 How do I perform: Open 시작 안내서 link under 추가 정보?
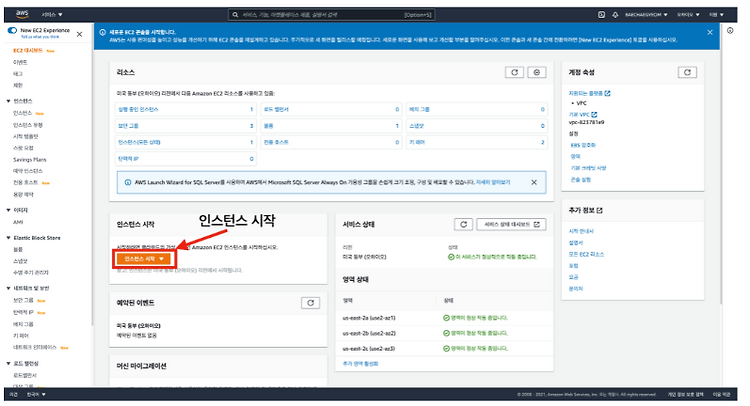[x=581, y=231]
